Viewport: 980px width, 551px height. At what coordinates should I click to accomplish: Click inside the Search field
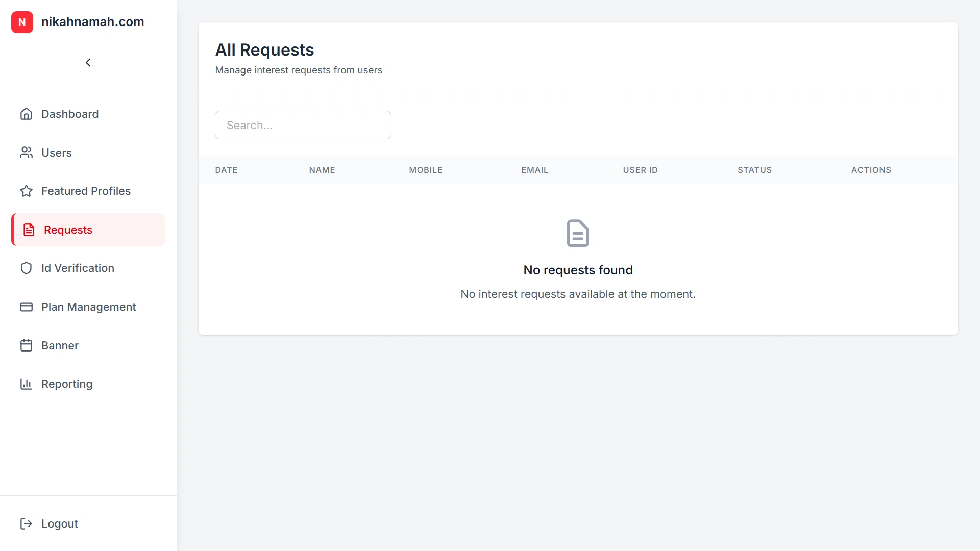(x=303, y=125)
